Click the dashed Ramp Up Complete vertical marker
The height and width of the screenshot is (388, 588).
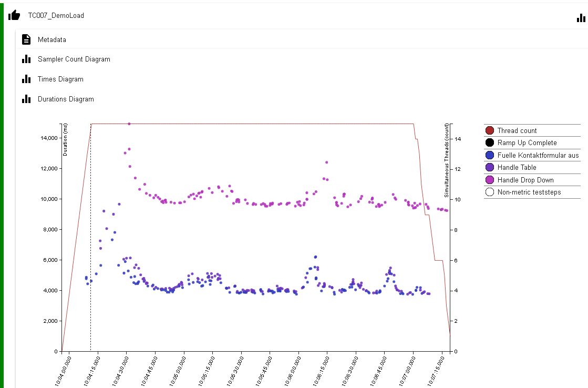click(91, 237)
